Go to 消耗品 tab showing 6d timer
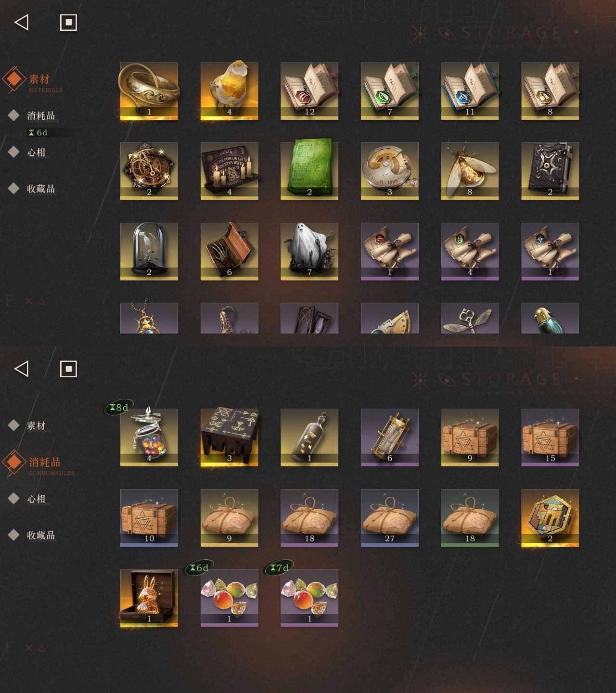Image resolution: width=616 pixels, height=693 pixels. coord(41,115)
